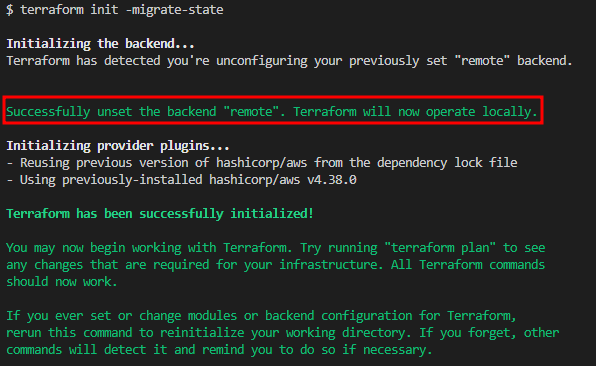596x366 pixels.
Task: Click the line starting 'rerun this command to reinitialize'
Action: pos(282,333)
